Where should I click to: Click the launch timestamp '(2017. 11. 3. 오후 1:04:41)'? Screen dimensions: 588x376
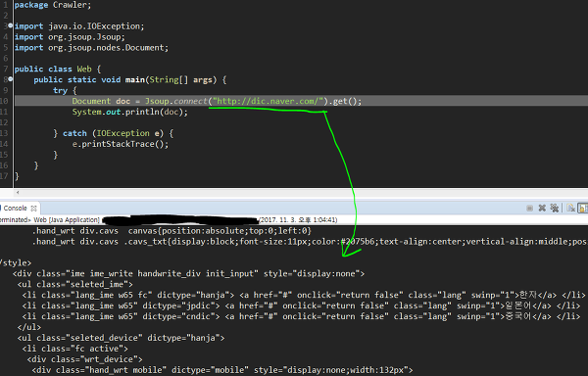[298, 220]
